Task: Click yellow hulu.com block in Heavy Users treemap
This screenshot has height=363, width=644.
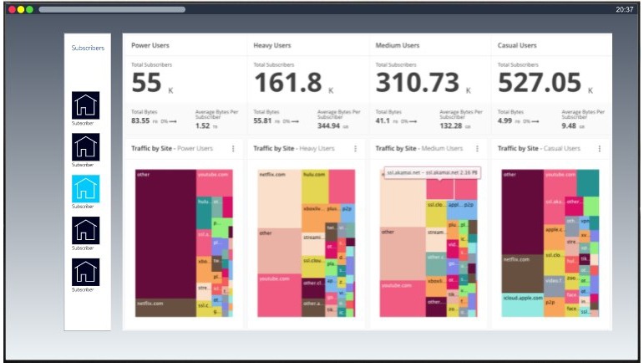Action: pyautogui.click(x=315, y=187)
